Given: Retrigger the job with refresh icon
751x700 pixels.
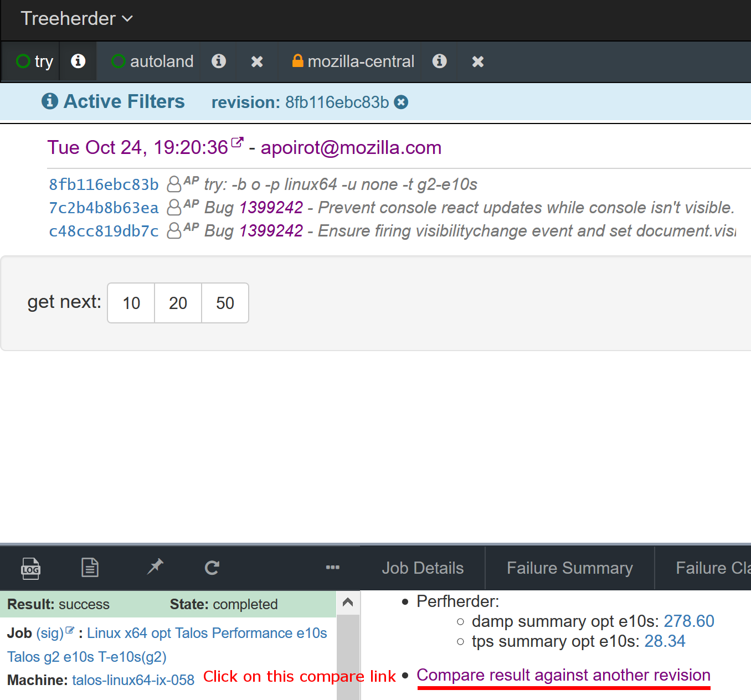Looking at the screenshot, I should click(x=212, y=568).
